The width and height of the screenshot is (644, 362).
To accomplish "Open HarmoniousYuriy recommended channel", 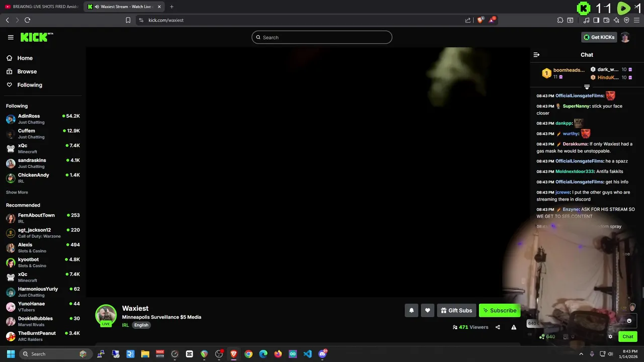I will 43,292.
